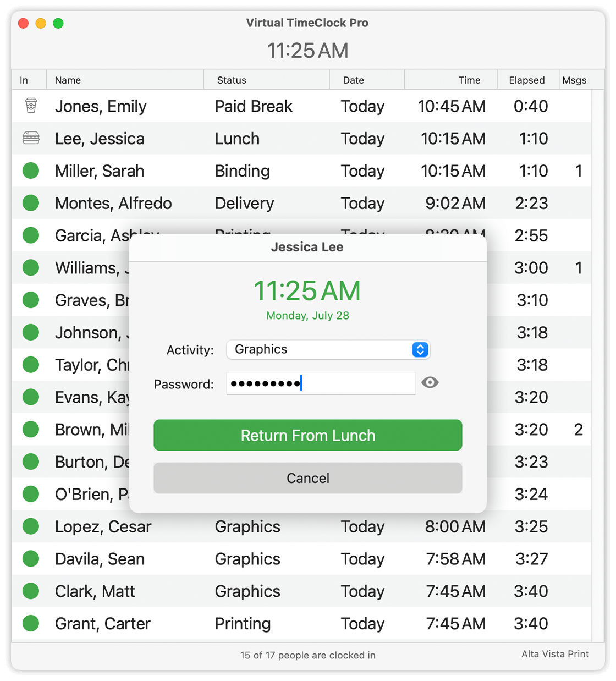This screenshot has height=681, width=616.
Task: Click the Williams name row
Action: 92,268
